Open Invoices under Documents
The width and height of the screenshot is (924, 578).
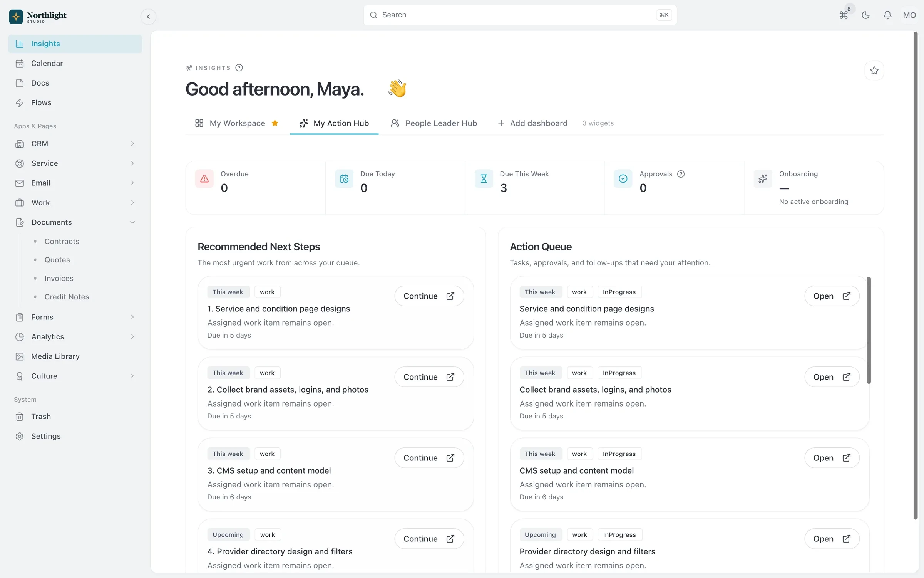pyautogui.click(x=59, y=278)
